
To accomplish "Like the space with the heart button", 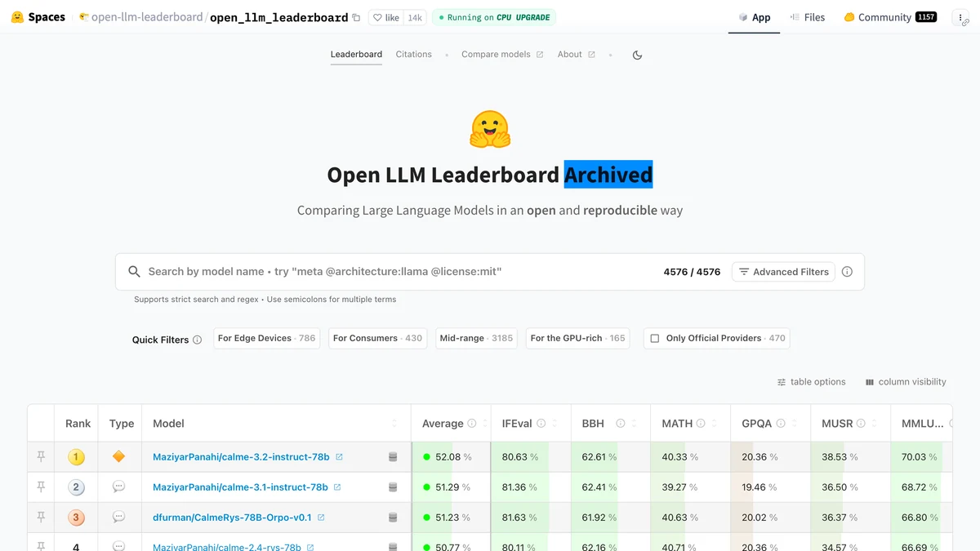I will point(385,17).
